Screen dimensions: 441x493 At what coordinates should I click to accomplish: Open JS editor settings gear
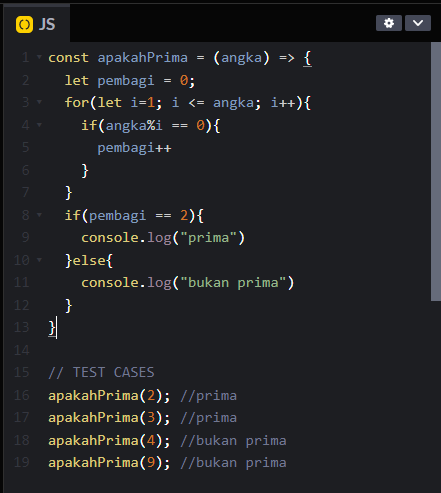[389, 23]
